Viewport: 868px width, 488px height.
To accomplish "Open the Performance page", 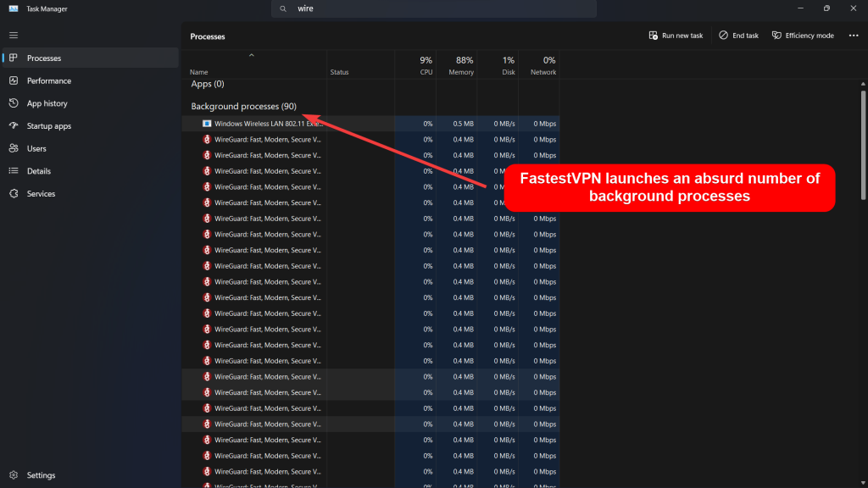I will pos(48,80).
